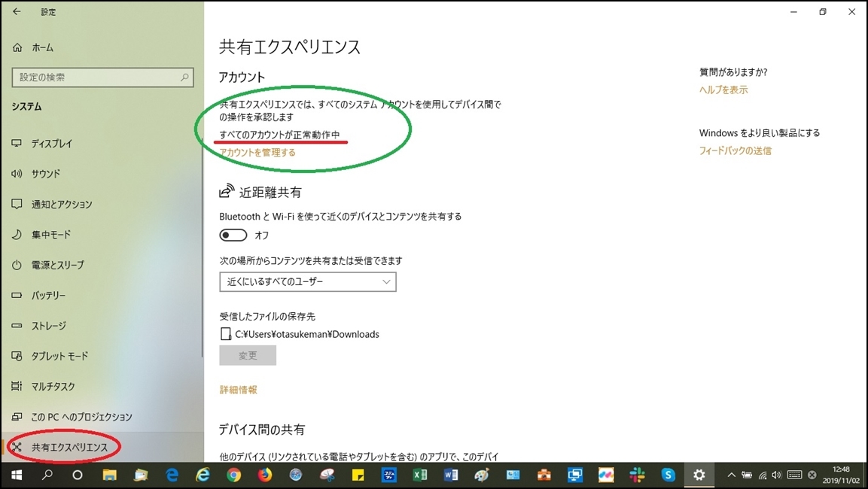
Task: Click the 設定の検索 search field
Action: coord(102,77)
